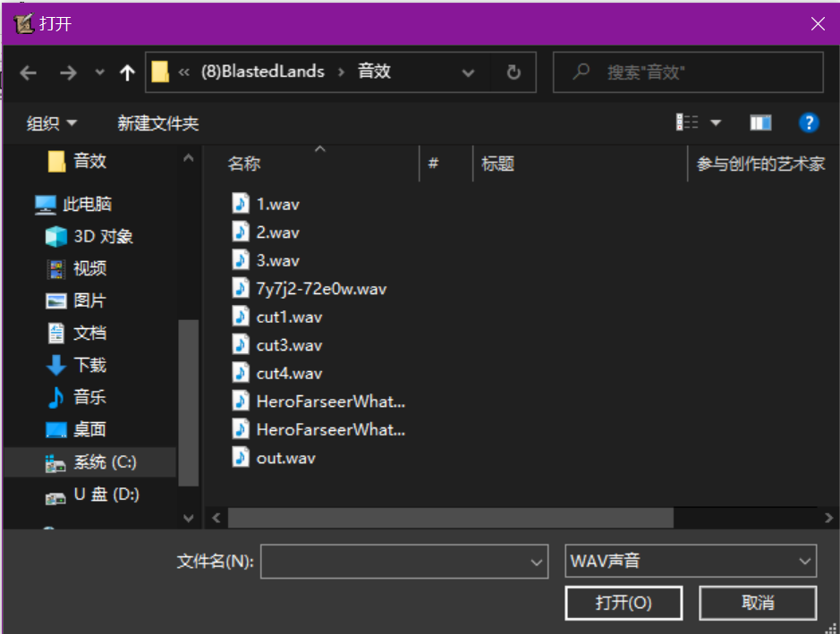The height and width of the screenshot is (634, 840).
Task: Click the out.wav file icon
Action: [240, 458]
